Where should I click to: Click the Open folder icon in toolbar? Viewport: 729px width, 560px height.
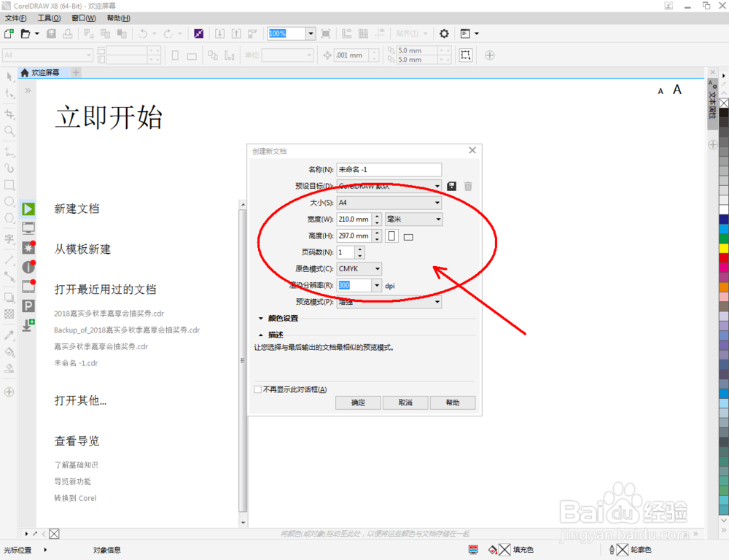click(x=26, y=34)
